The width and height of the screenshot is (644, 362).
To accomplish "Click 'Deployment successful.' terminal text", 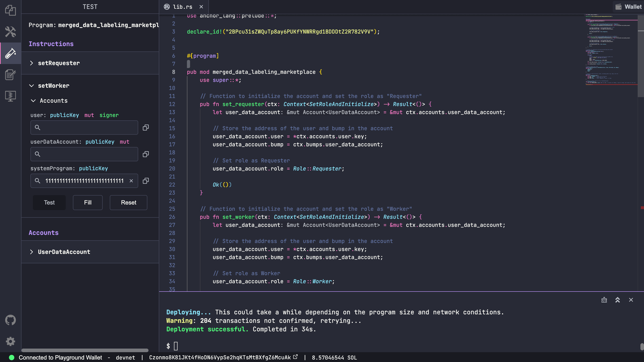I will click(208, 329).
